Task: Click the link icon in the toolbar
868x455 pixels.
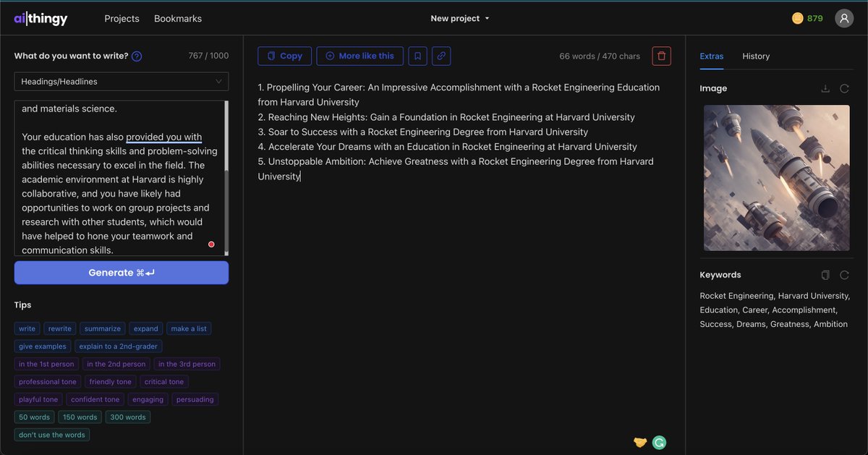Action: 441,56
